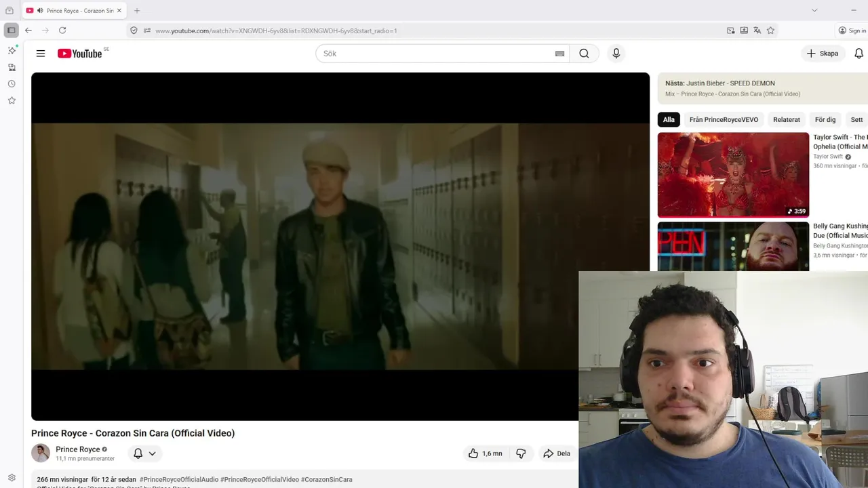Image resolution: width=868 pixels, height=488 pixels.
Task: Open the on-screen keyboard in search box
Action: click(559, 54)
